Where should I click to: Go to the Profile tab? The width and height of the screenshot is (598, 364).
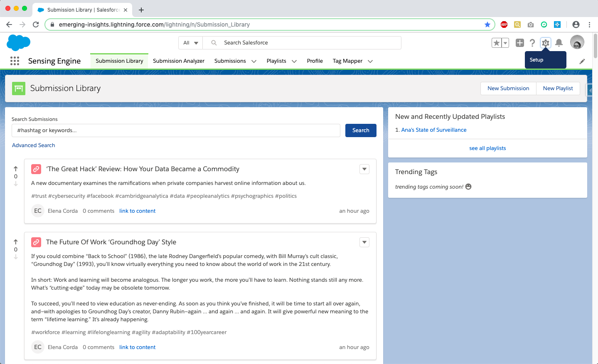[315, 61]
